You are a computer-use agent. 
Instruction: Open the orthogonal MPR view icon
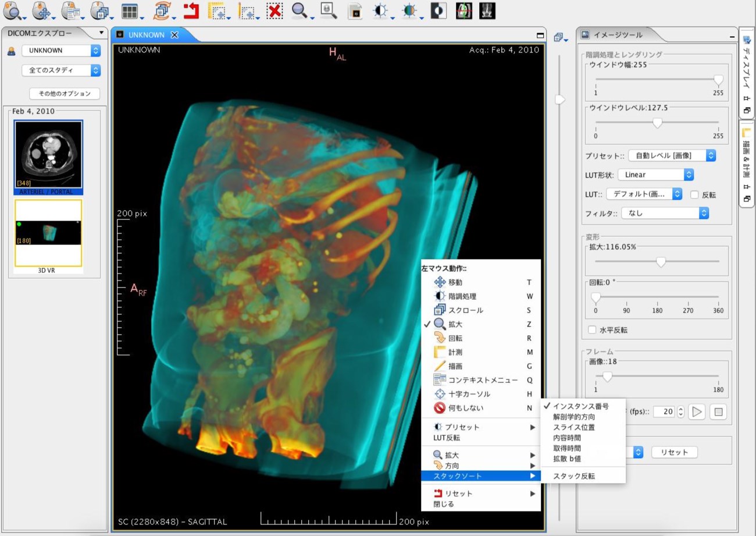(464, 10)
